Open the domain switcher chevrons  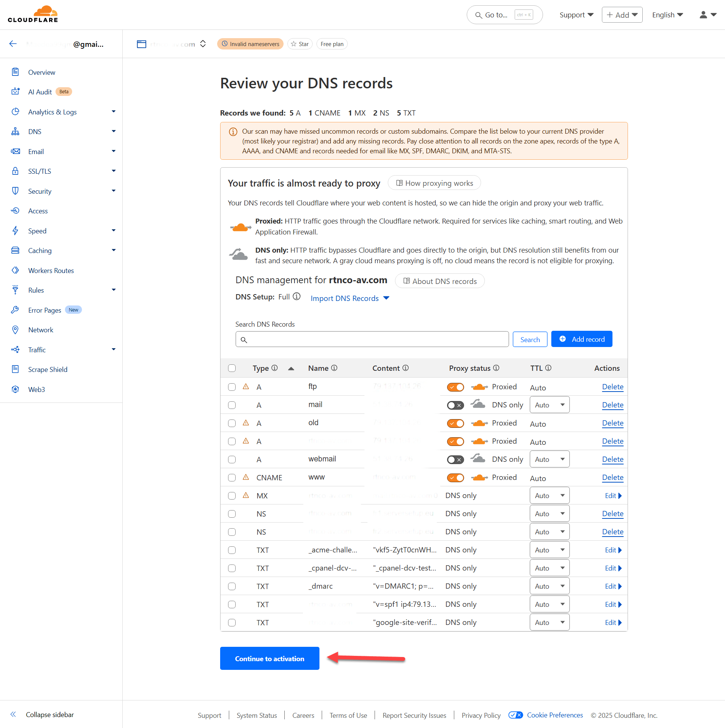click(203, 44)
